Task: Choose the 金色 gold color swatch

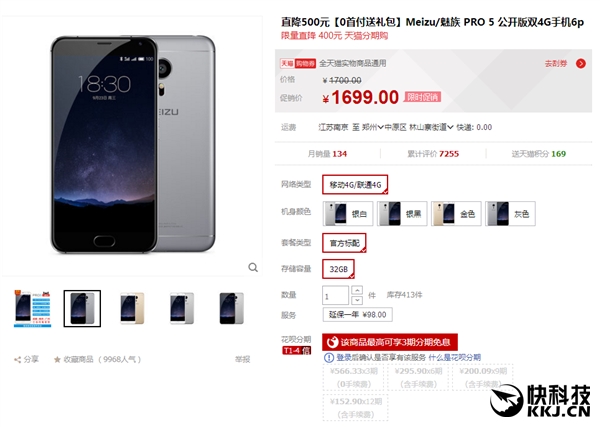Action: (x=456, y=214)
